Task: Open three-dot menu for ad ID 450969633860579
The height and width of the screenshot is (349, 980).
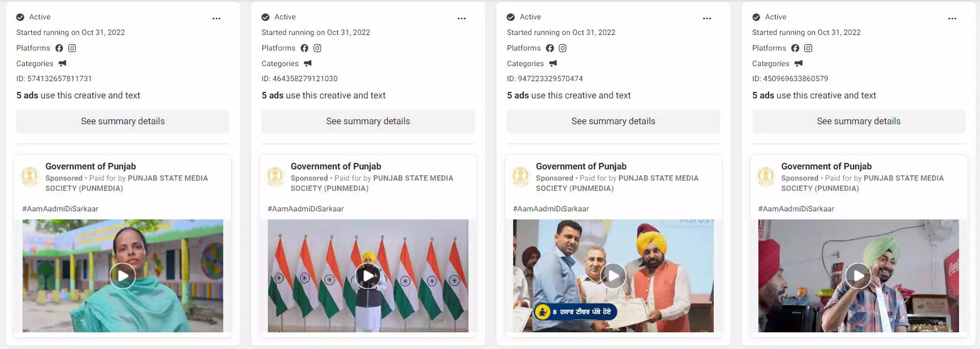Action: point(952,18)
